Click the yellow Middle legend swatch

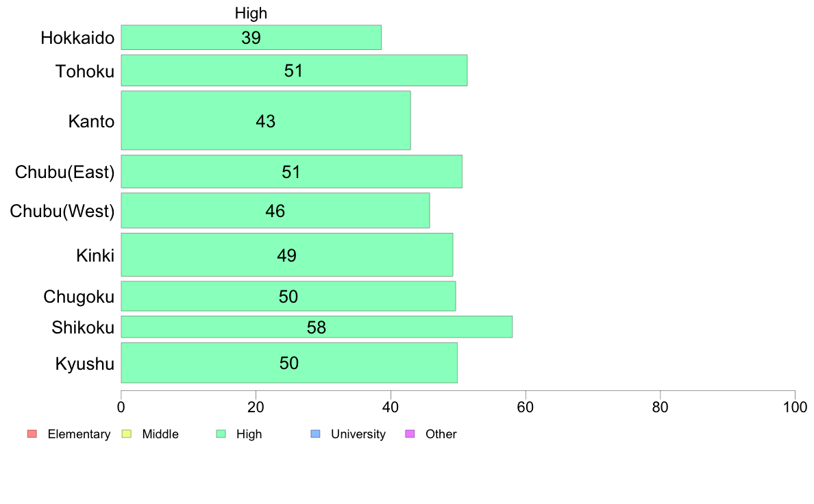(x=127, y=434)
